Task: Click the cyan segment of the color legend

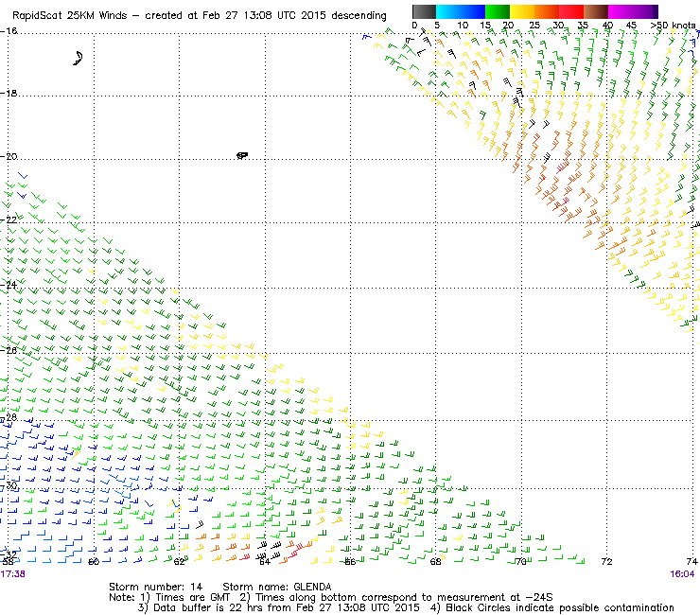Action: click(447, 11)
